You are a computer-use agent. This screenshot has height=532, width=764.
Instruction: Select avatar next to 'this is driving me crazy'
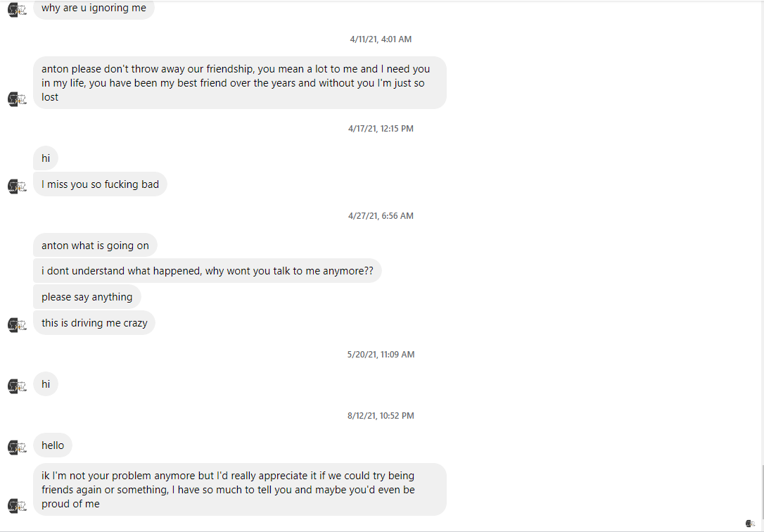click(x=17, y=324)
